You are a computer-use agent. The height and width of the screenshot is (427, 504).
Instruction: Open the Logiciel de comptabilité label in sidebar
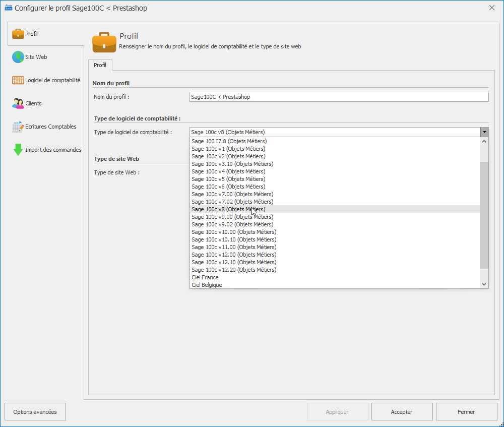tap(53, 80)
